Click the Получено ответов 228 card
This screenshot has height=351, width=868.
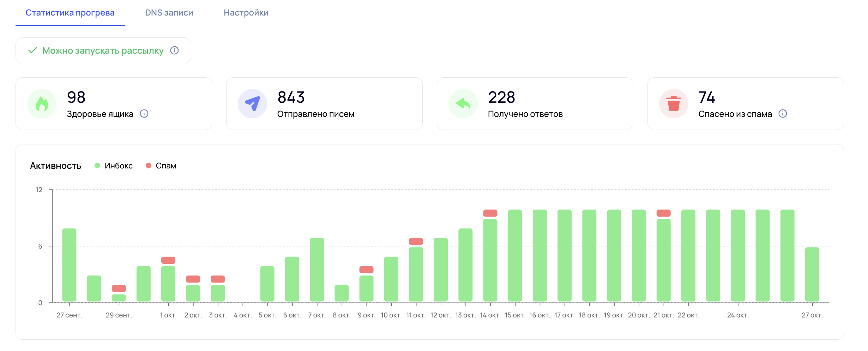[x=535, y=104]
